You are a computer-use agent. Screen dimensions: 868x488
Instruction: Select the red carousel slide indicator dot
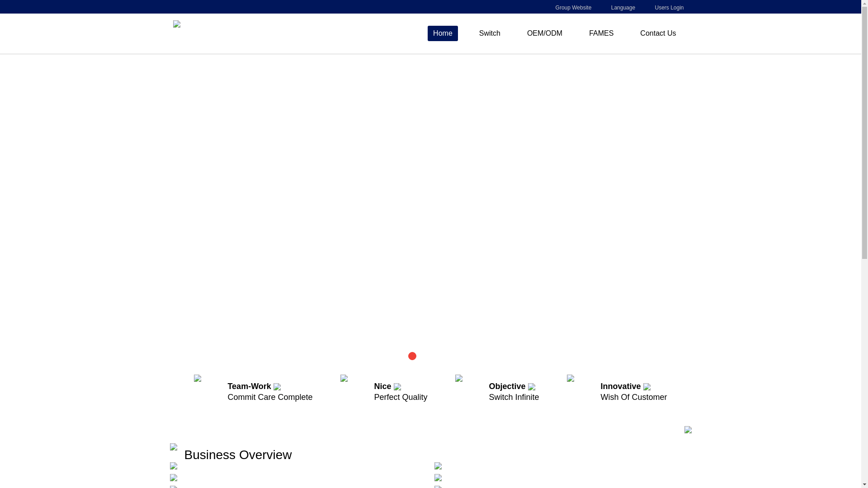[x=412, y=356]
